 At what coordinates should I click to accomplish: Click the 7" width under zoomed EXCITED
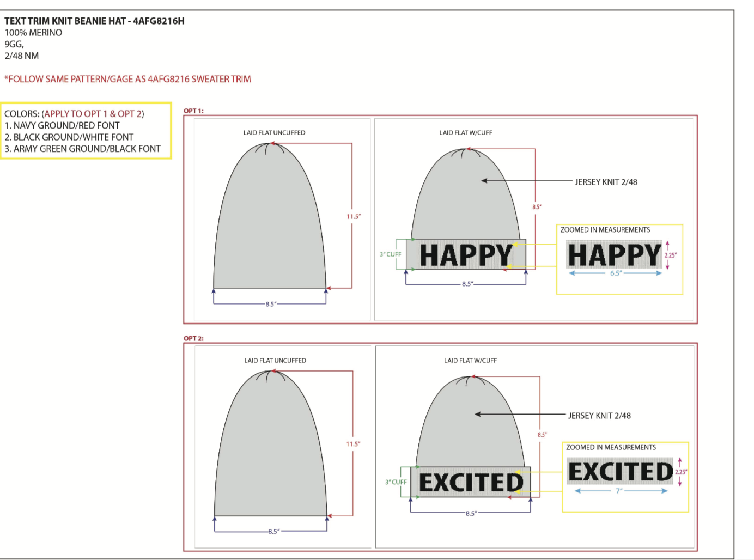619,491
